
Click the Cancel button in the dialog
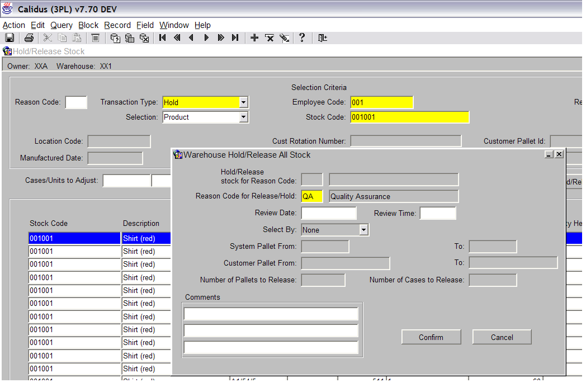(x=502, y=337)
